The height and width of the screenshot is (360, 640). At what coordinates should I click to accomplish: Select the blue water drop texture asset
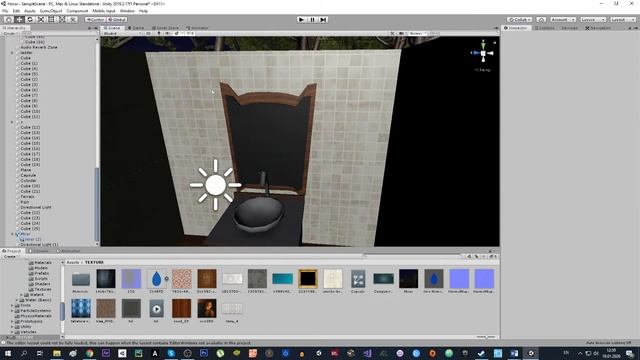[x=156, y=280]
